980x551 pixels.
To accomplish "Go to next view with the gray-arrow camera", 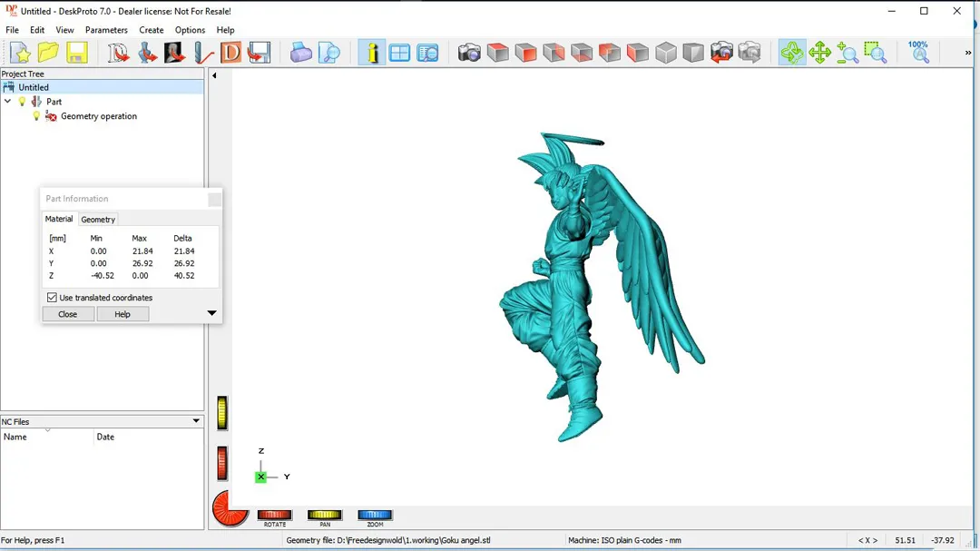I will (750, 53).
